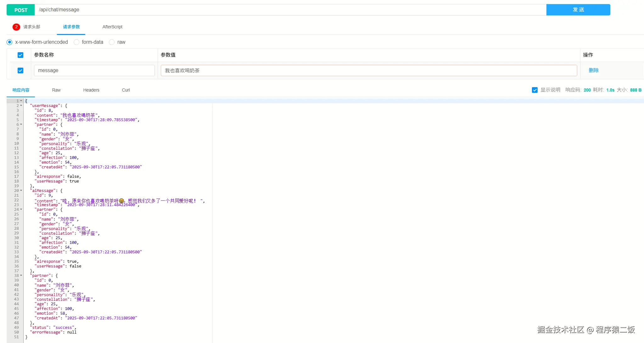This screenshot has height=343, width=644.
Task: Collapse the partner object at line 6
Action: pyautogui.click(x=21, y=125)
